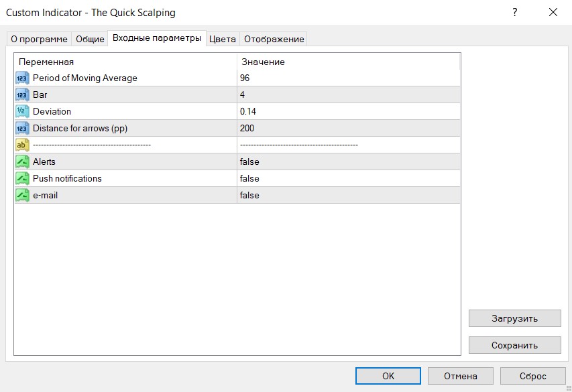Click the boolean icon next to Push notifications

pyautogui.click(x=22, y=178)
